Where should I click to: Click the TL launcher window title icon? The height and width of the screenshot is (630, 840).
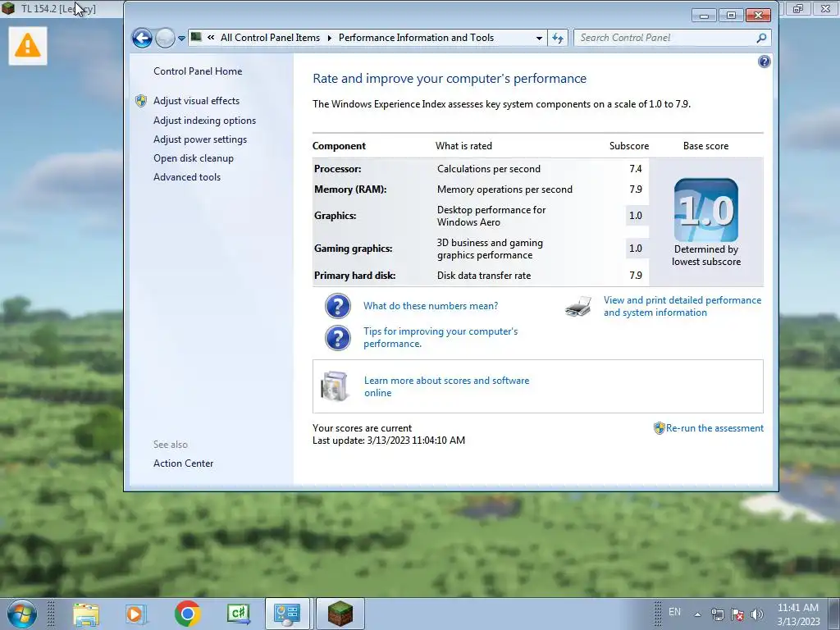(x=8, y=8)
